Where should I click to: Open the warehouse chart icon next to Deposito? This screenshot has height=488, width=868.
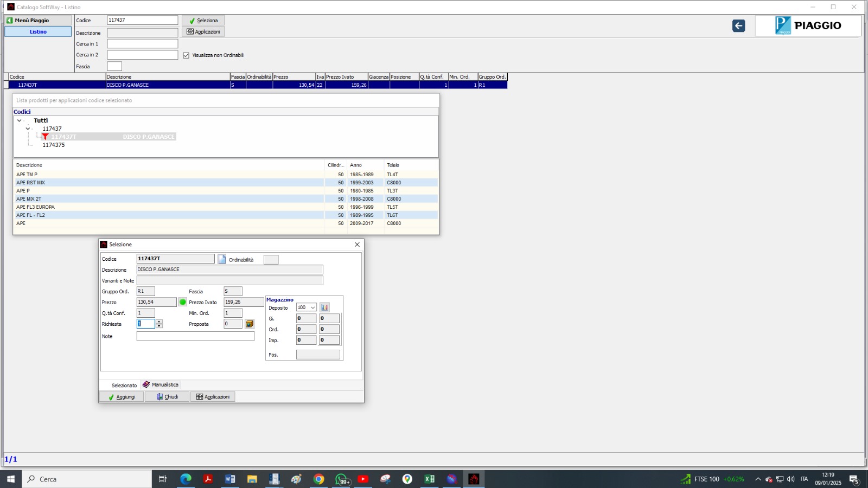tap(324, 307)
